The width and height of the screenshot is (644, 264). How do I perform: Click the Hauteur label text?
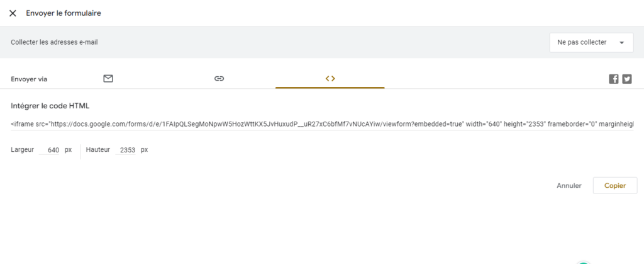point(97,150)
